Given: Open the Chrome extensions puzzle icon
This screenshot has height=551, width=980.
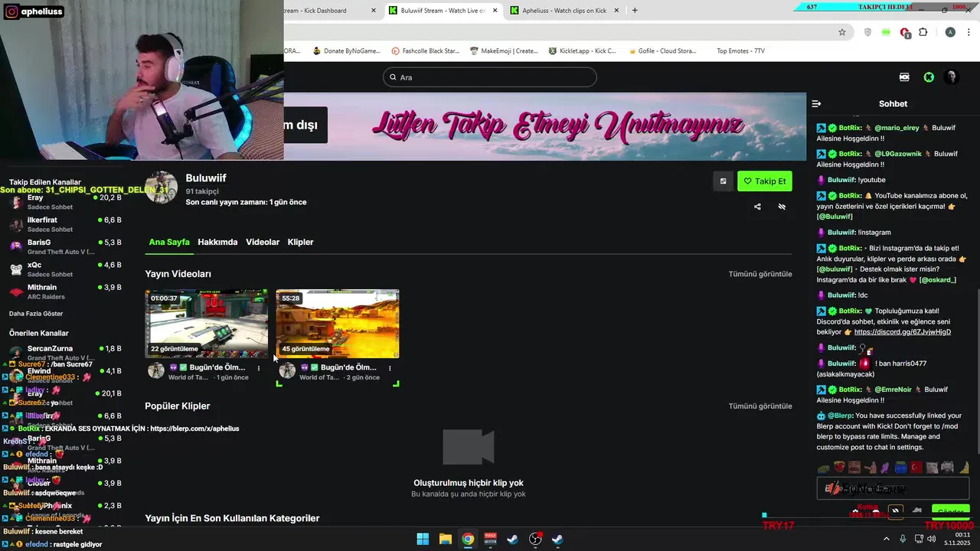Looking at the screenshot, I should tap(923, 32).
